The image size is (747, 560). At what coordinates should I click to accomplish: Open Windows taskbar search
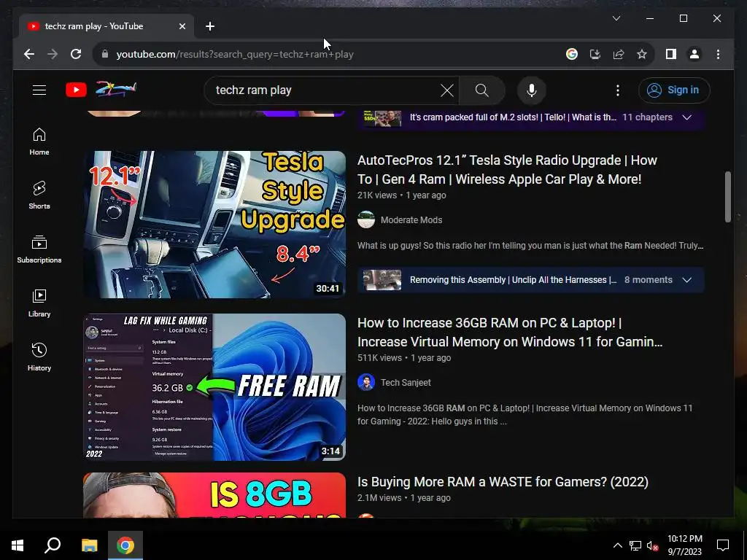[x=53, y=545]
